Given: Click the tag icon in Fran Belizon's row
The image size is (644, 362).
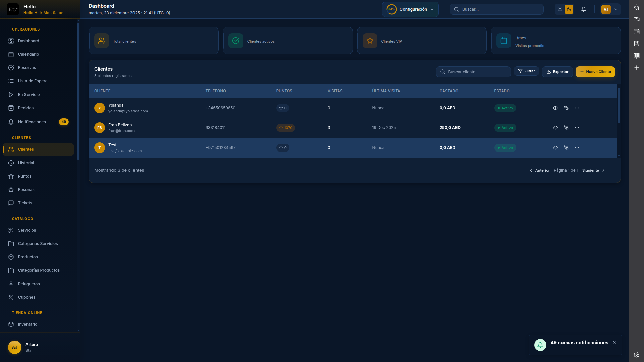Looking at the screenshot, I should [x=566, y=128].
